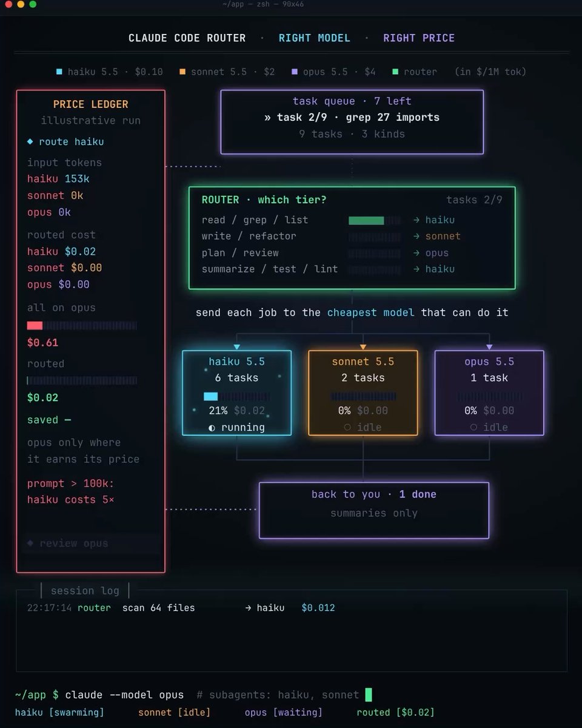Click the PRICE LEDGER heading

click(91, 104)
